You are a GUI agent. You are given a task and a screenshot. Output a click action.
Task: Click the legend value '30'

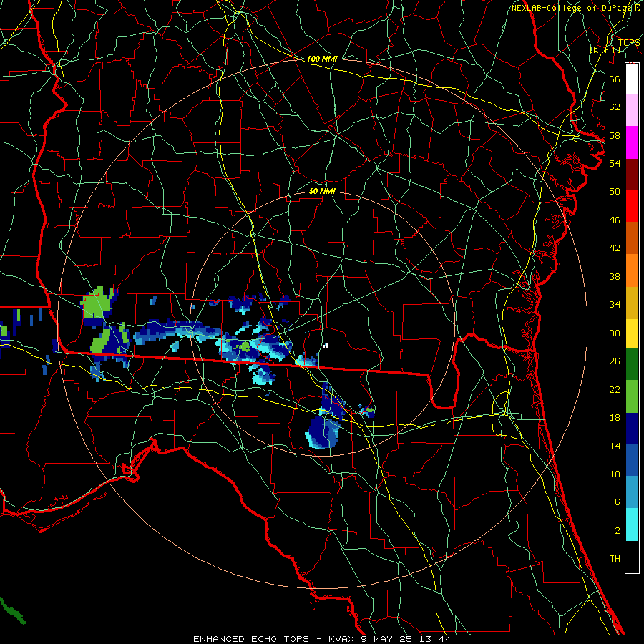(615, 333)
